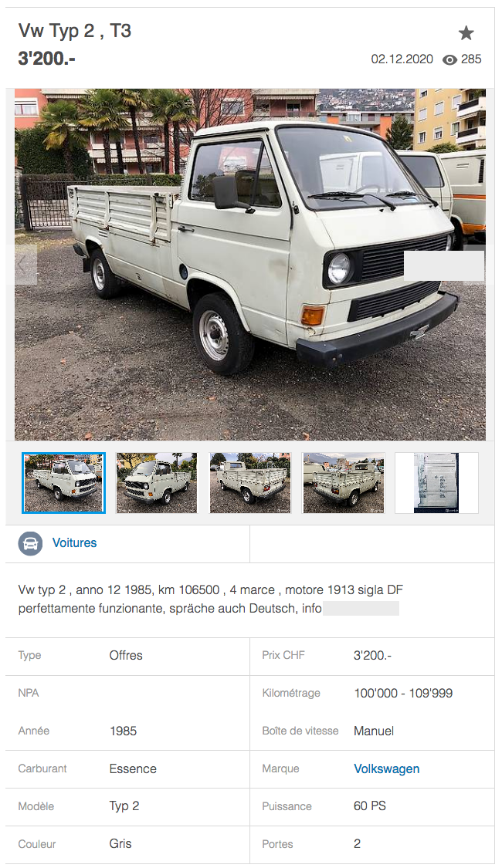
Task: Click the car category icon
Action: point(30,543)
